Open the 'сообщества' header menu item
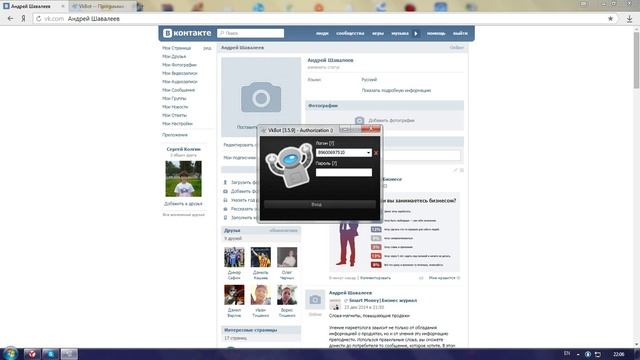 coord(350,33)
